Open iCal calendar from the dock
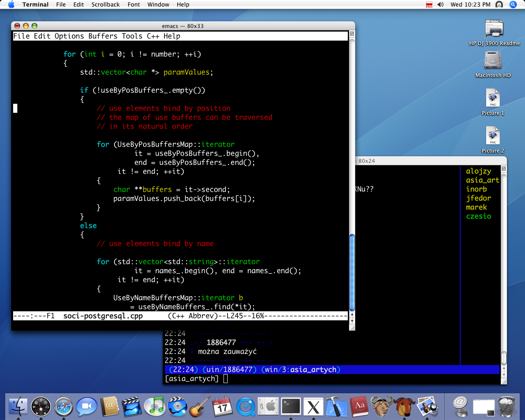This screenshot has height=420, width=525. 223,407
